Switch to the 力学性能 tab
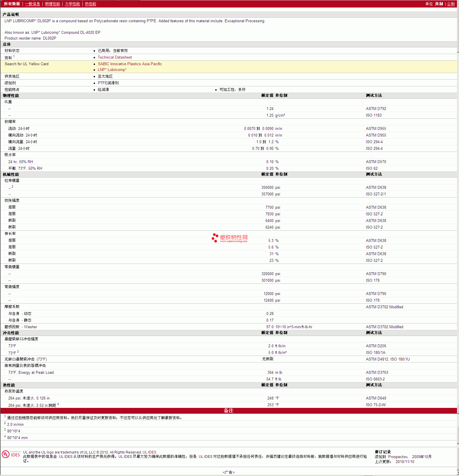The width and height of the screenshot is (459, 476). 72,4
